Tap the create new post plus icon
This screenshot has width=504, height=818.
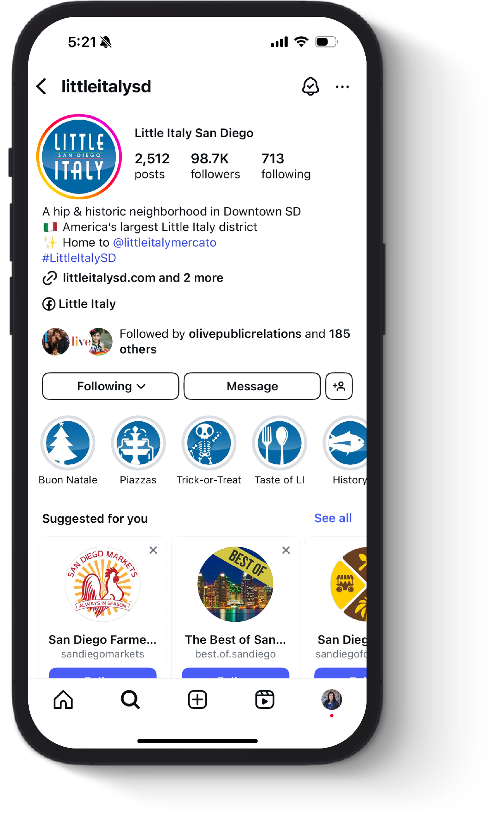click(x=197, y=700)
